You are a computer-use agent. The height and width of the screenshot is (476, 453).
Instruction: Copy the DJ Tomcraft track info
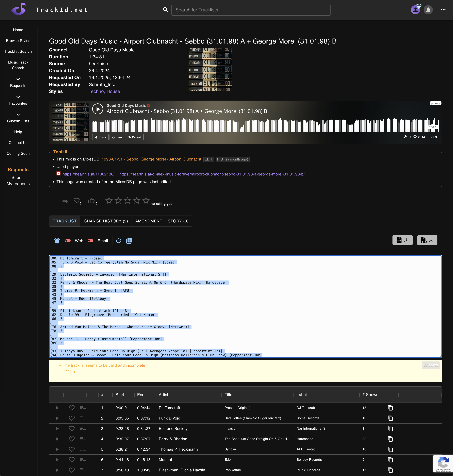click(x=390, y=408)
